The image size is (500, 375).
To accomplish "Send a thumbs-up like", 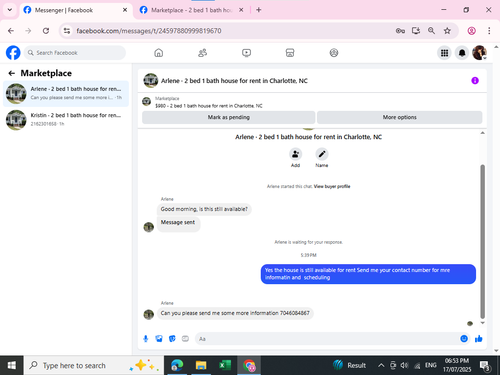I will coord(479,339).
